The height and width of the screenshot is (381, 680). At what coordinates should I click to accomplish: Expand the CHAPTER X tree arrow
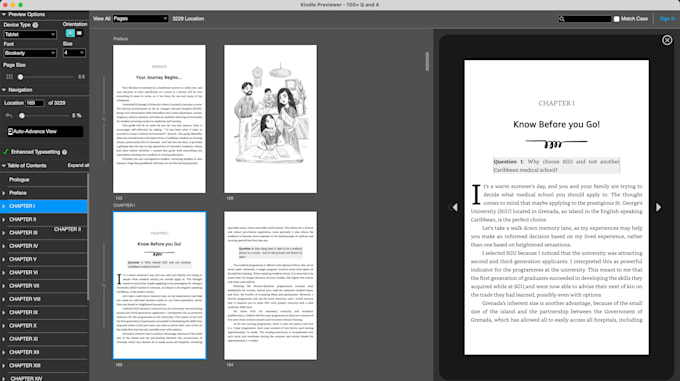4,326
